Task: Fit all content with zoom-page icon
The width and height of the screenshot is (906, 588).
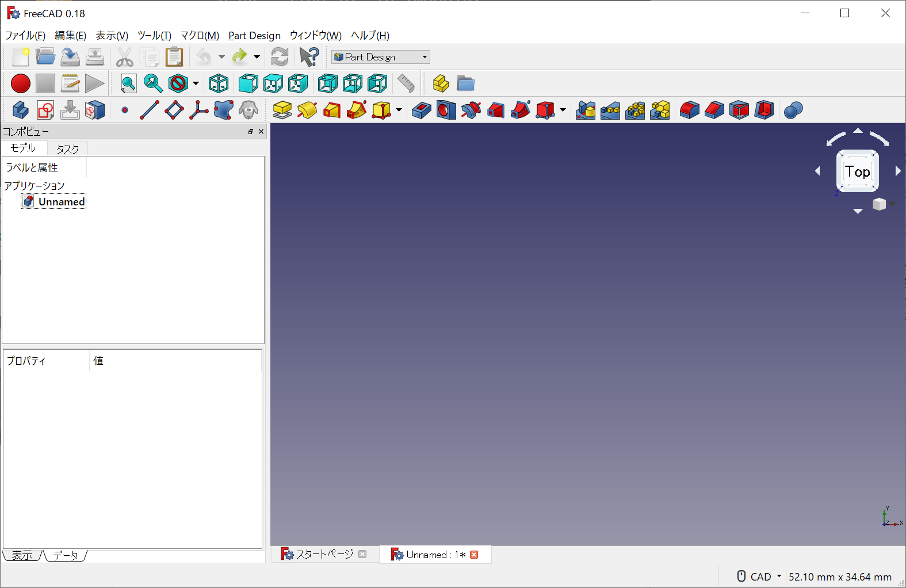Action: click(x=128, y=83)
